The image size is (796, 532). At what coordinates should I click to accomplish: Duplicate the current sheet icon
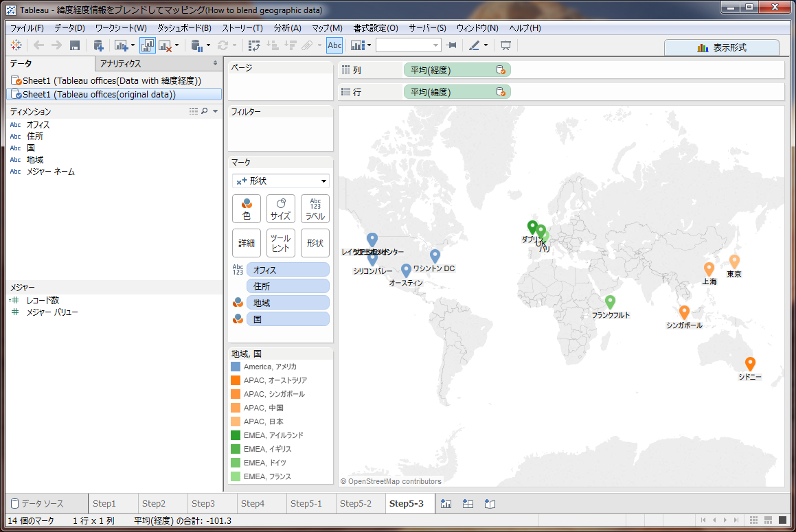147,46
